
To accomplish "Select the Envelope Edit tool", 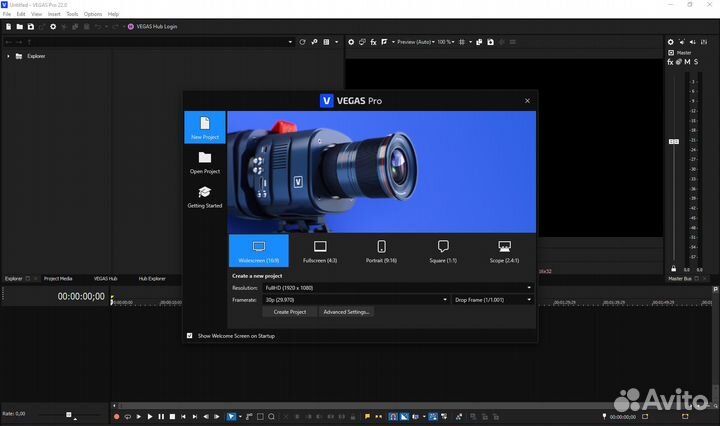I will (x=249, y=416).
